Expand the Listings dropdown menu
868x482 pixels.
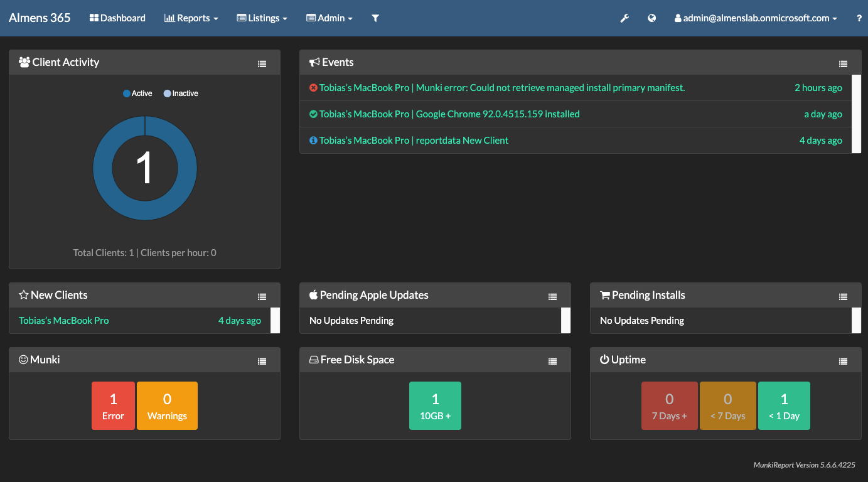(x=262, y=18)
